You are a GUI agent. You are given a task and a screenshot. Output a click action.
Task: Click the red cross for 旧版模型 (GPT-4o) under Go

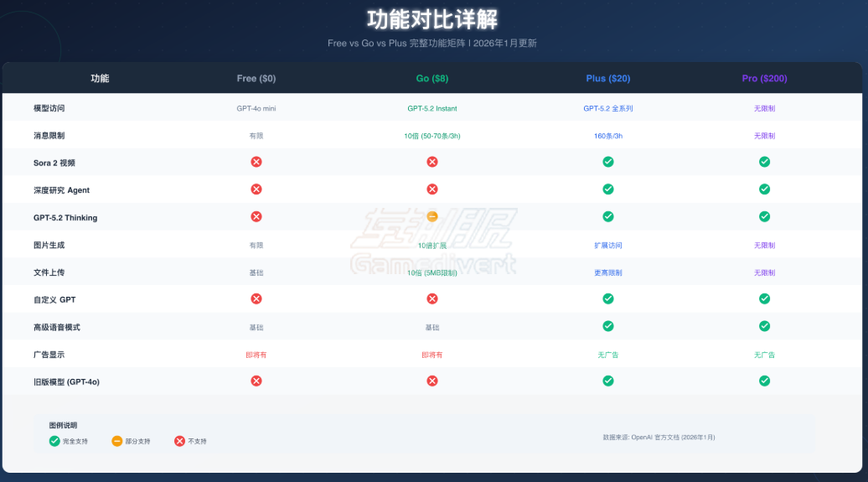[432, 381]
